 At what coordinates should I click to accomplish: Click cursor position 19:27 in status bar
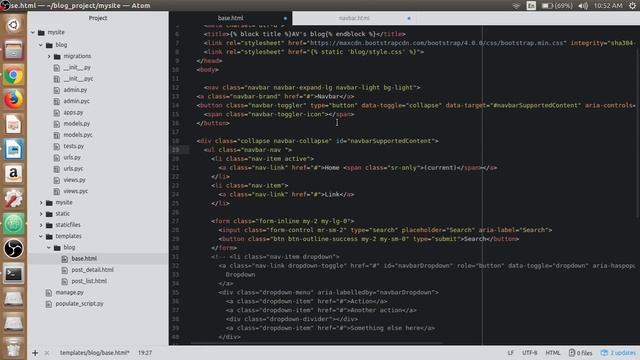(x=144, y=353)
